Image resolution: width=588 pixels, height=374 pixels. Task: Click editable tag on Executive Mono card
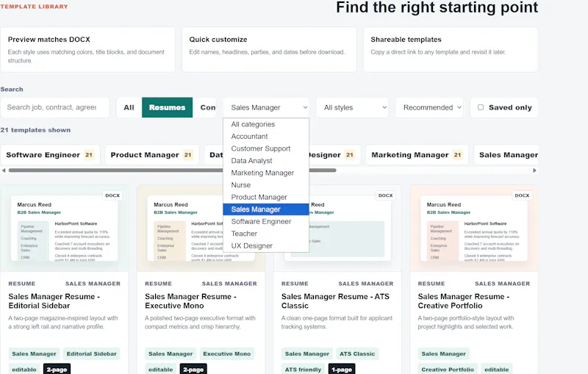160,369
